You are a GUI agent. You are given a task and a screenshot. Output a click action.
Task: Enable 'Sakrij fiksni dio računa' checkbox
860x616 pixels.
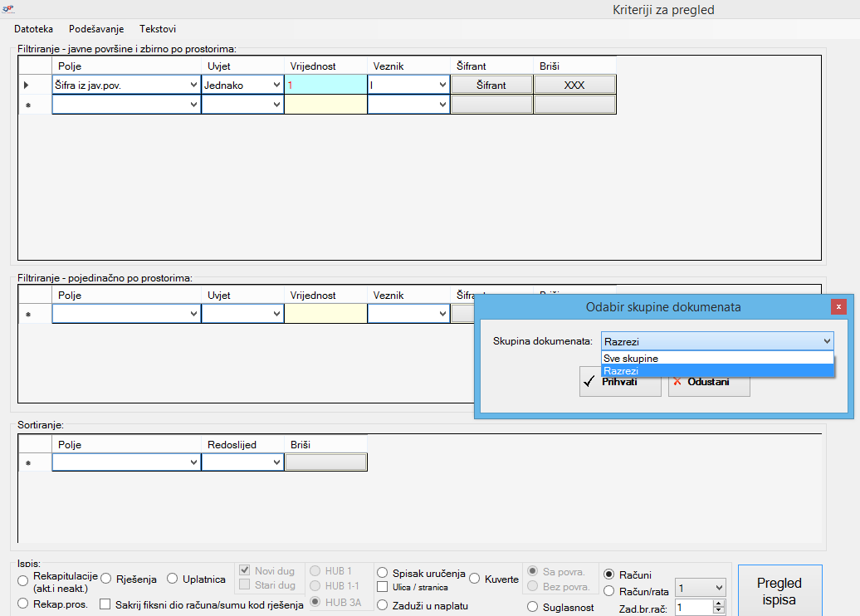105,604
